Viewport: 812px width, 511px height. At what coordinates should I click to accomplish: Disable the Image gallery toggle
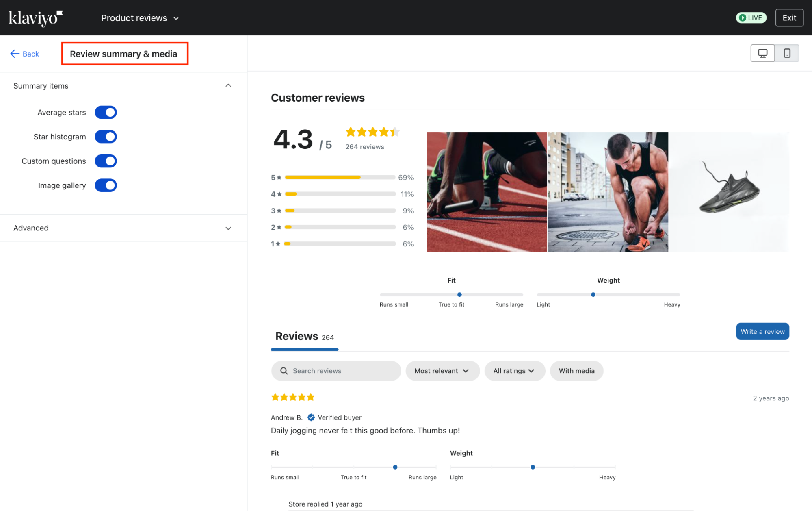106,186
